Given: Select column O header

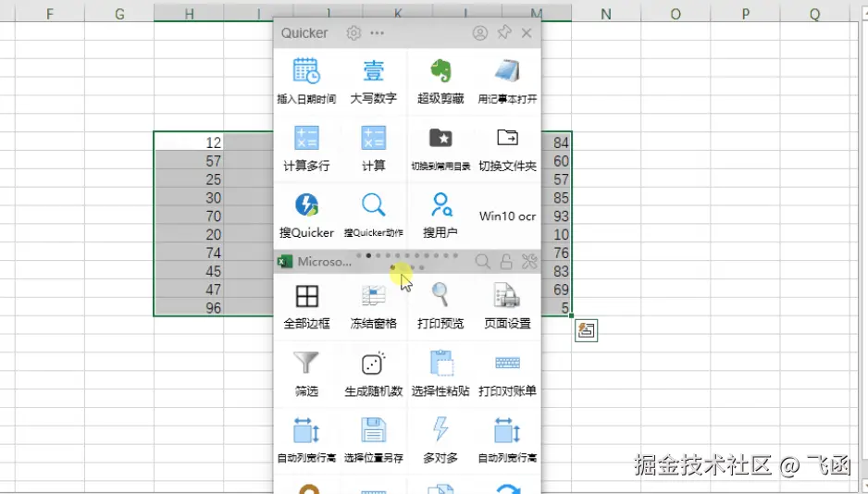Looking at the screenshot, I should tap(676, 14).
